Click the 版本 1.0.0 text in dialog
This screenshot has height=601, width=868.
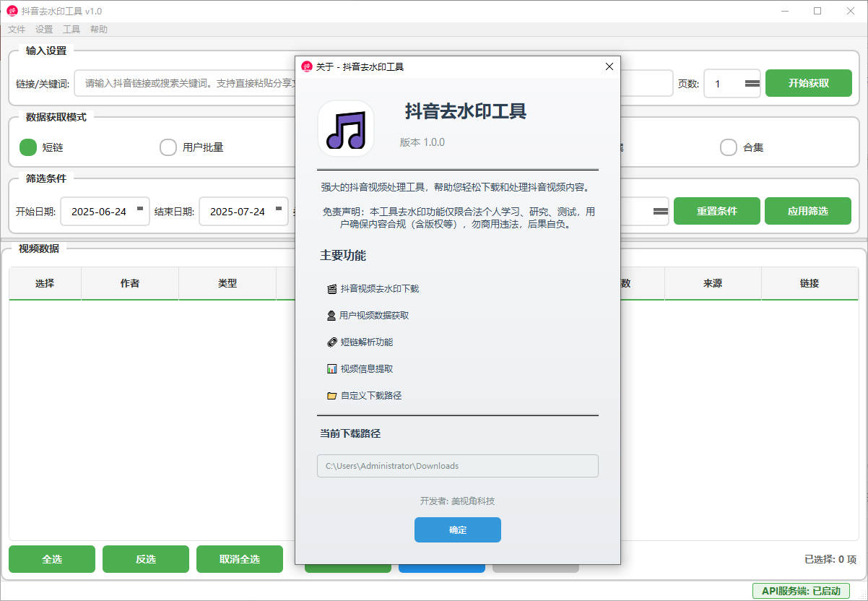[x=422, y=142]
